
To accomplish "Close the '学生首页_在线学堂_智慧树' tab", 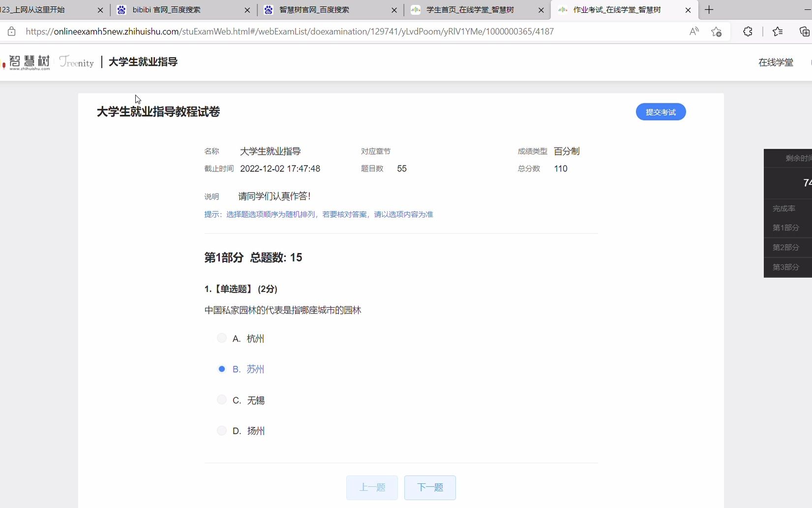I will (541, 10).
